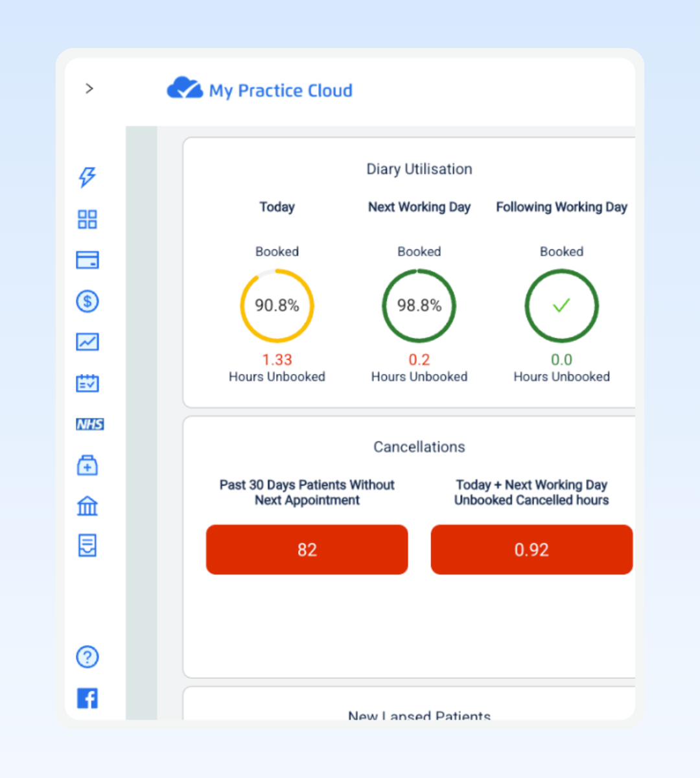Open the dashboard grid icon
This screenshot has height=778, width=700.
(x=87, y=219)
